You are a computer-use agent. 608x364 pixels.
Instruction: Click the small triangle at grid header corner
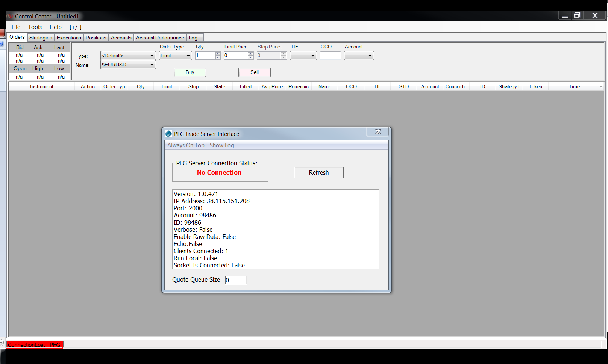pos(601,86)
